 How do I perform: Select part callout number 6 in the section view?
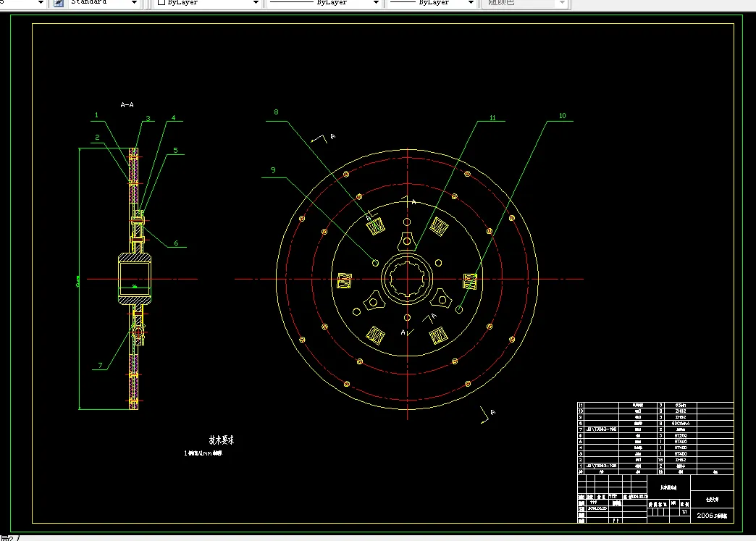[176, 243]
